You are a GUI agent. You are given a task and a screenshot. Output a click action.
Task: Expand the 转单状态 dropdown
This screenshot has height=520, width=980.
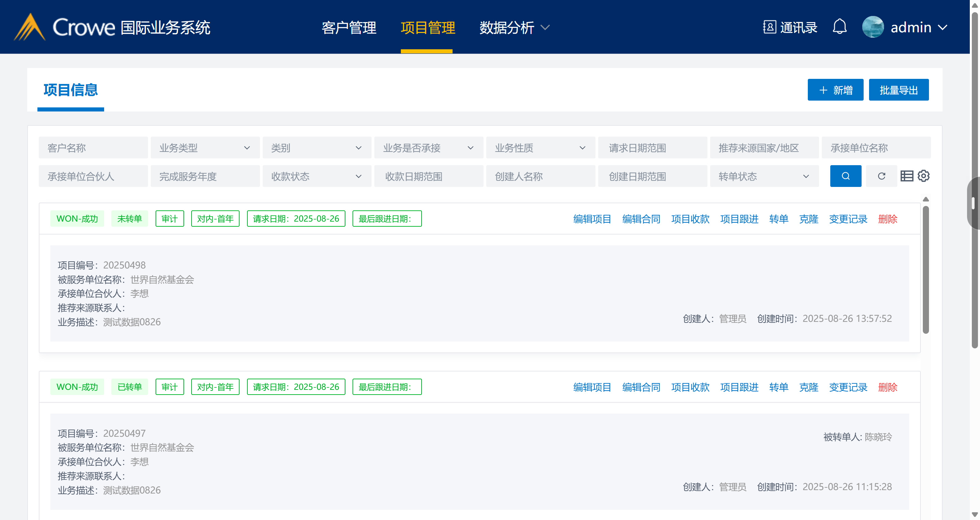pos(764,176)
